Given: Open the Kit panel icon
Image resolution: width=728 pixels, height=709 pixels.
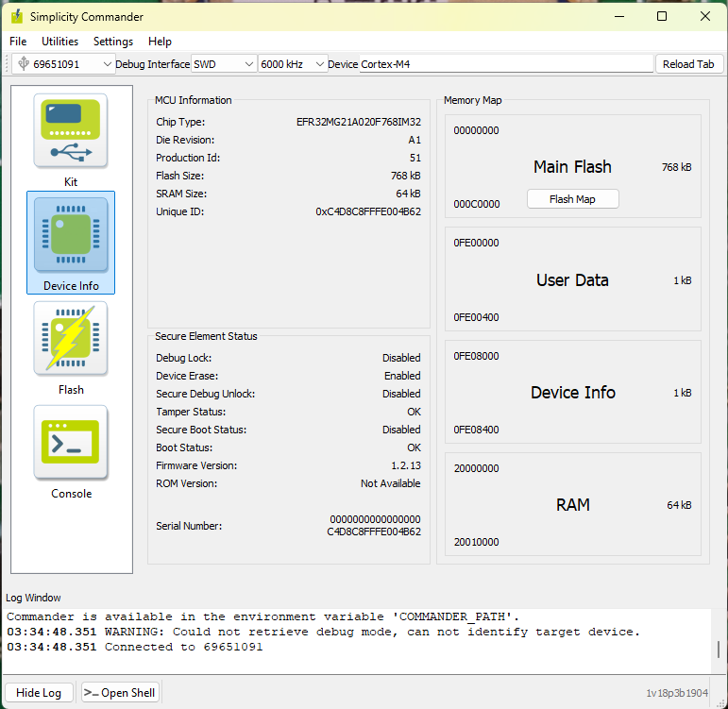Looking at the screenshot, I should point(71,131).
